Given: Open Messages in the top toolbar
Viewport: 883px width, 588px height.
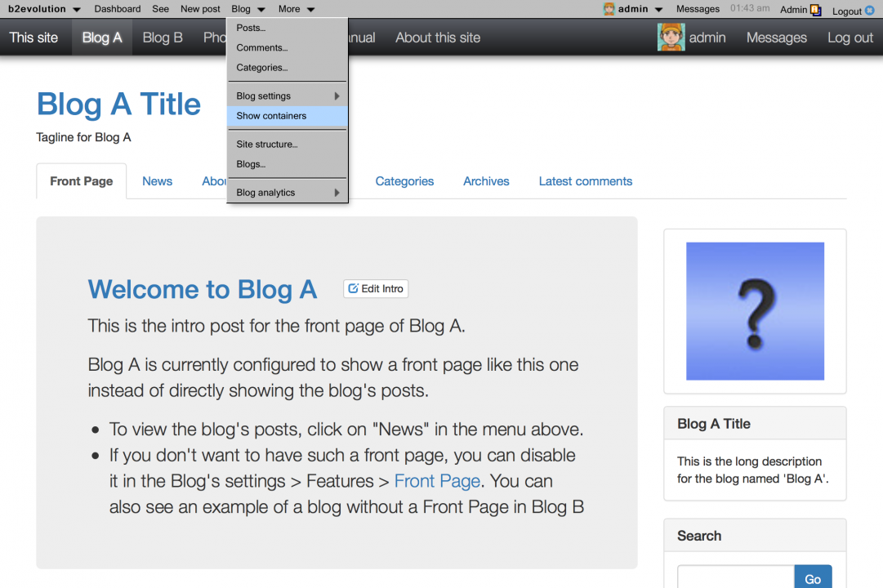Looking at the screenshot, I should [698, 9].
